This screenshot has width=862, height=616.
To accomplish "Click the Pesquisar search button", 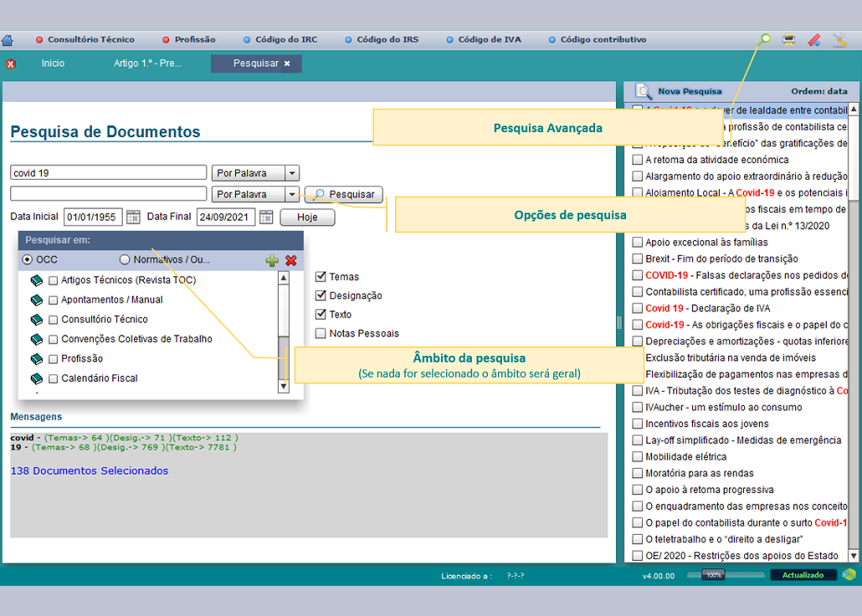I will click(x=344, y=194).
